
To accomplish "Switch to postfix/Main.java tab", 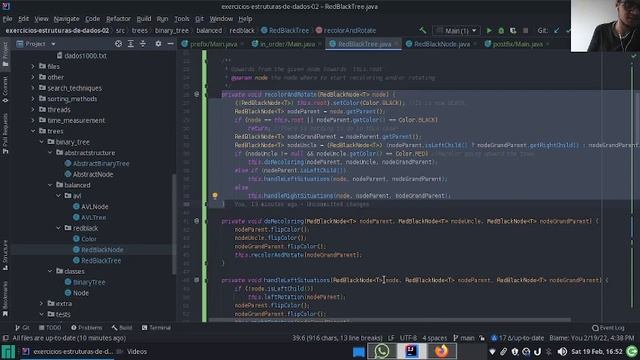I will point(518,44).
